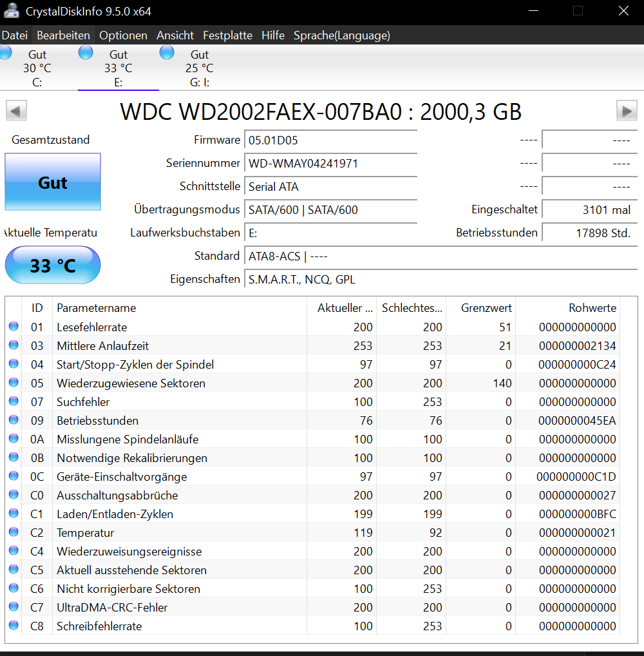Viewport: 644px width, 656px height.
Task: Click status dot of Start/Stopp-Zyklen row
Action: [14, 363]
